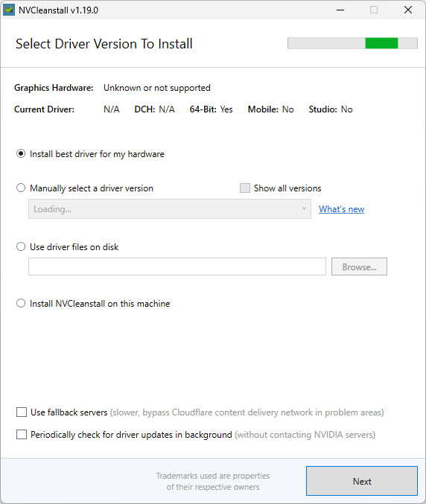Click the Graphics Hardware value text
This screenshot has width=426, height=504.
(x=157, y=88)
